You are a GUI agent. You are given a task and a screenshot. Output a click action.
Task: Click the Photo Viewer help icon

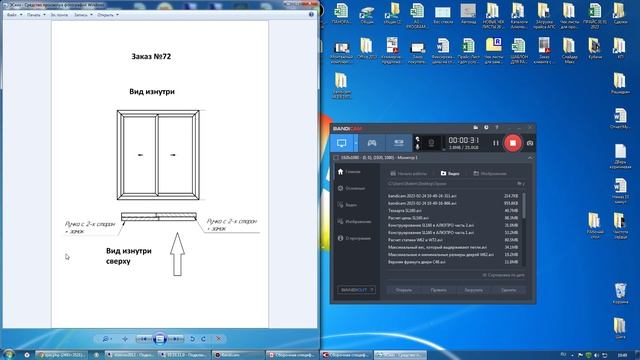311,14
